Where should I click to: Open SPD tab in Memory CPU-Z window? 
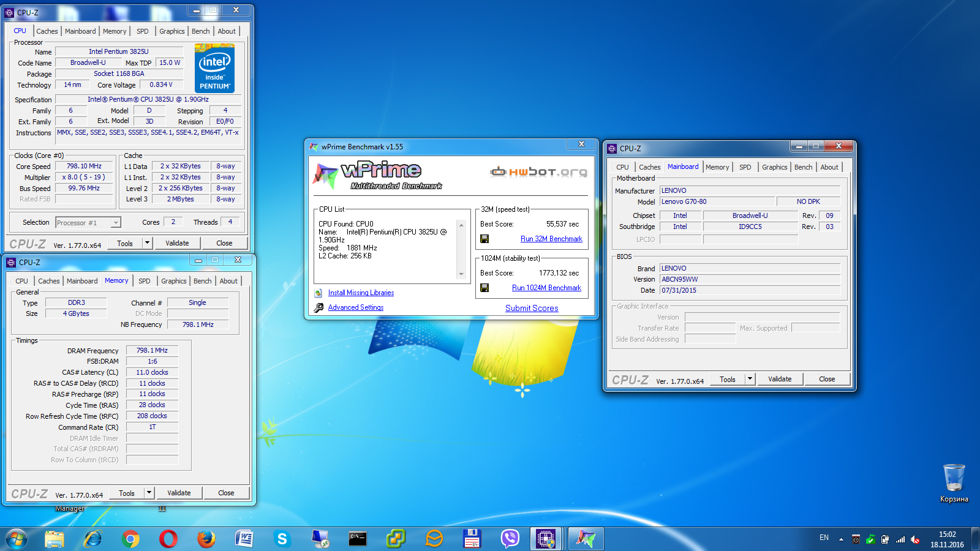click(145, 281)
